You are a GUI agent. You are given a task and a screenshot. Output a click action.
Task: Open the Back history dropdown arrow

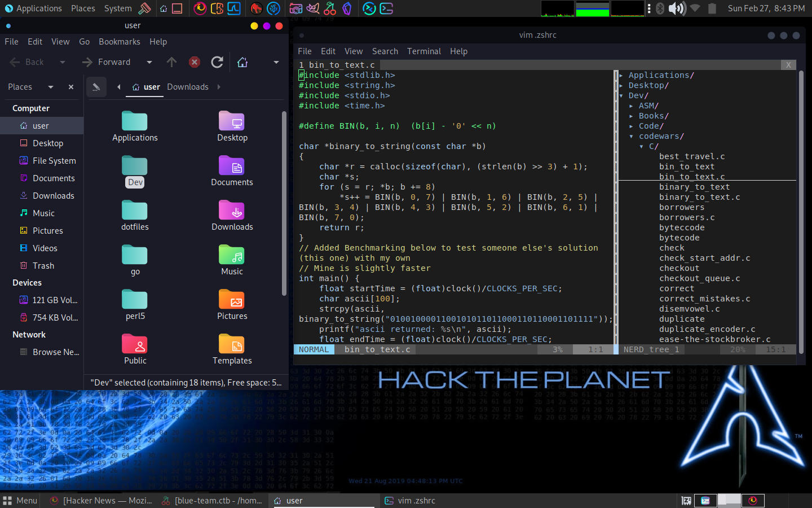[x=62, y=62]
